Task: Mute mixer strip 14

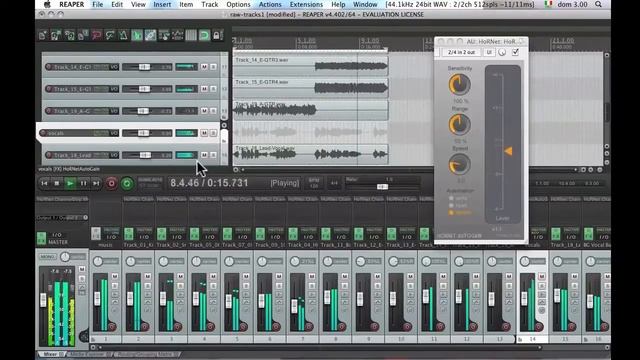Action: pos(542,276)
